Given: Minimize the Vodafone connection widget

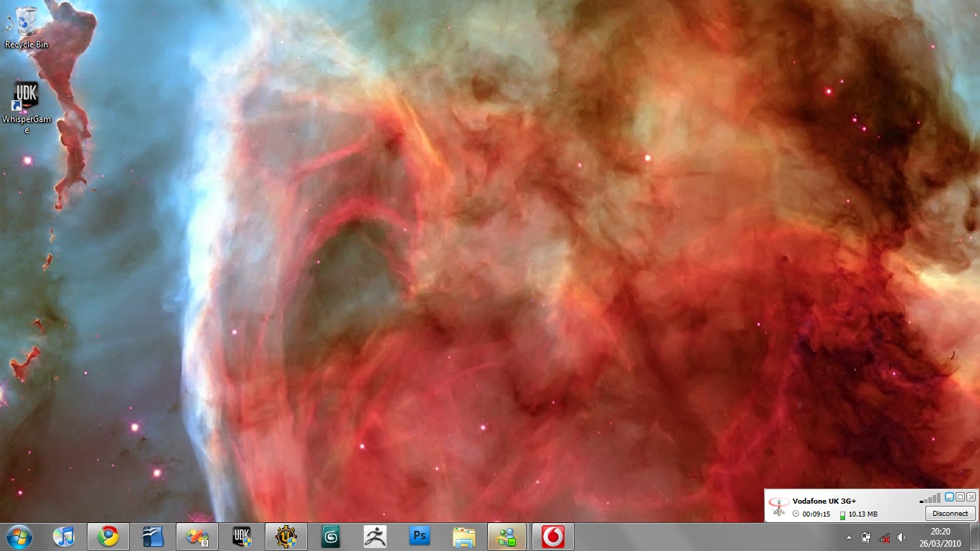Looking at the screenshot, I should pos(949,496).
